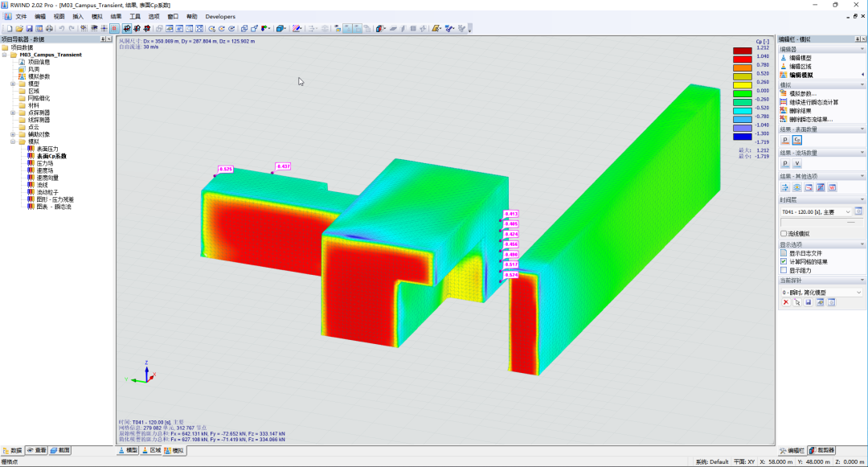Click the striped pink-blue toolbar icon

297,28
